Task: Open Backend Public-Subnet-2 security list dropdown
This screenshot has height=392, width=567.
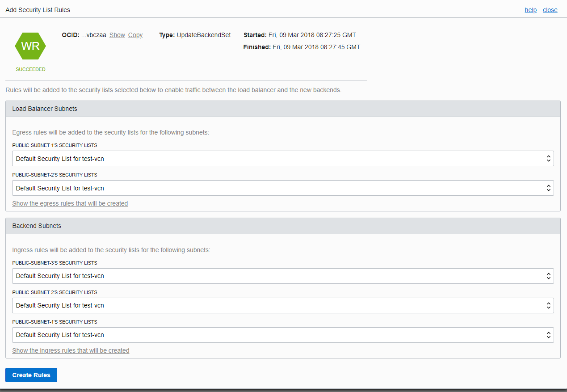Action: tap(283, 305)
